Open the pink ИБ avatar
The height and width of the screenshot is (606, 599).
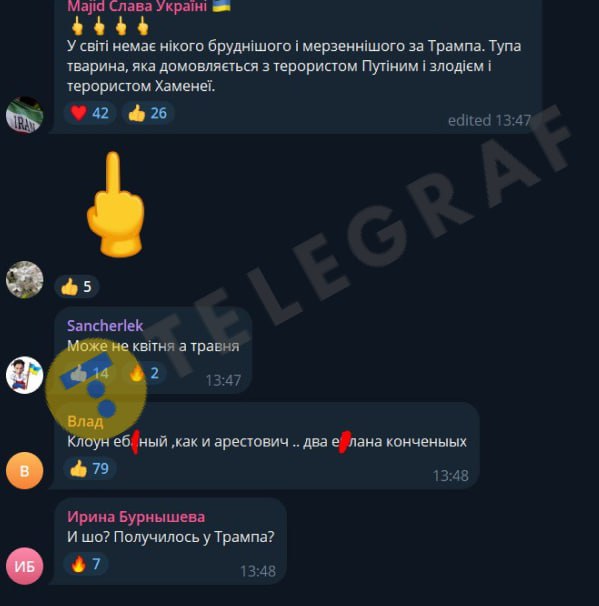pyautogui.click(x=24, y=566)
